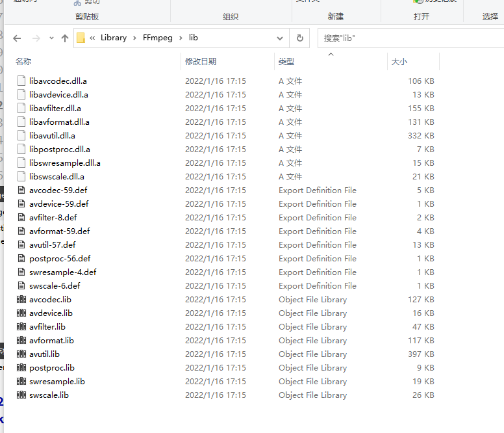Click the 剪贴板 ribbon group label
504x433 pixels.
(87, 17)
